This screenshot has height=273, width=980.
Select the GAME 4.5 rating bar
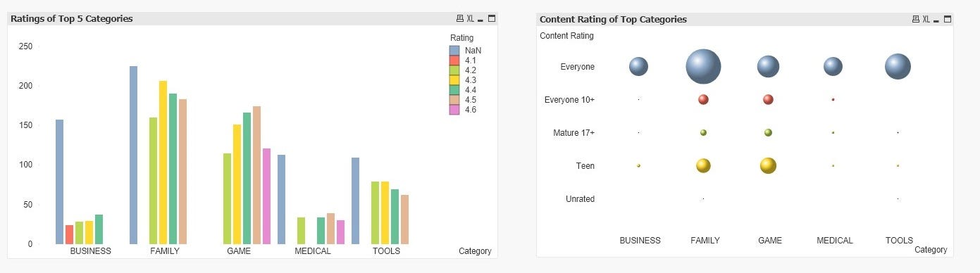click(x=256, y=175)
